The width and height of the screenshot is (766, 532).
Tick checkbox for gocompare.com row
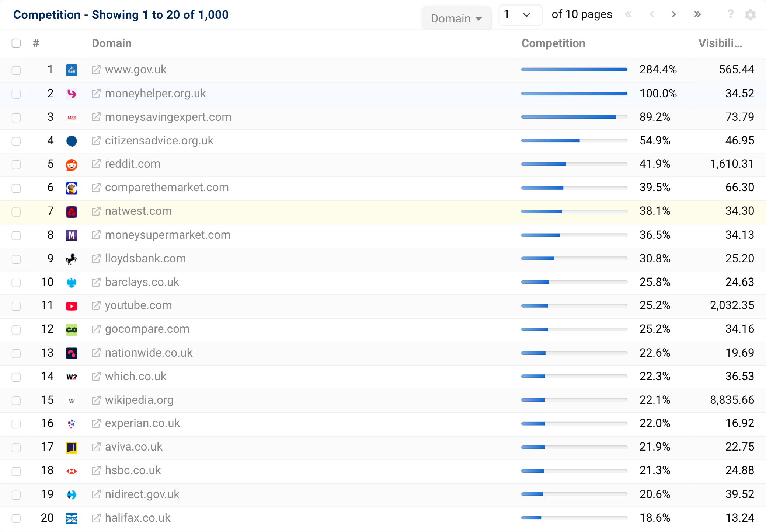click(x=16, y=330)
